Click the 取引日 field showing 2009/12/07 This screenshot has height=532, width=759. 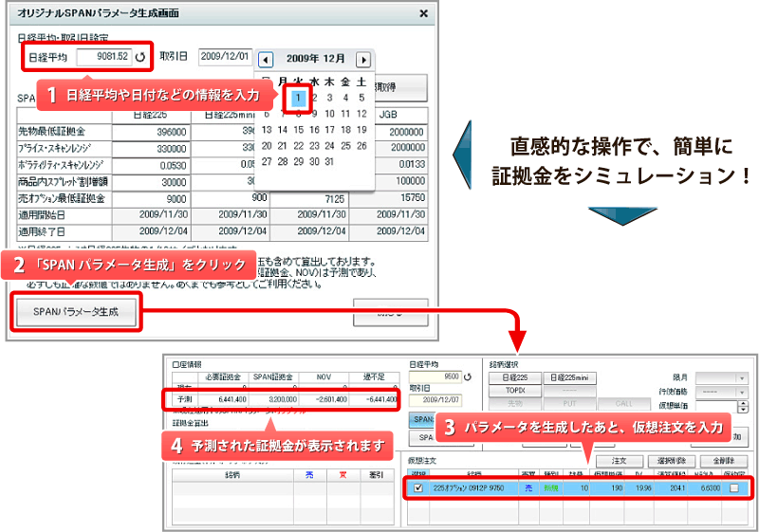tap(435, 400)
